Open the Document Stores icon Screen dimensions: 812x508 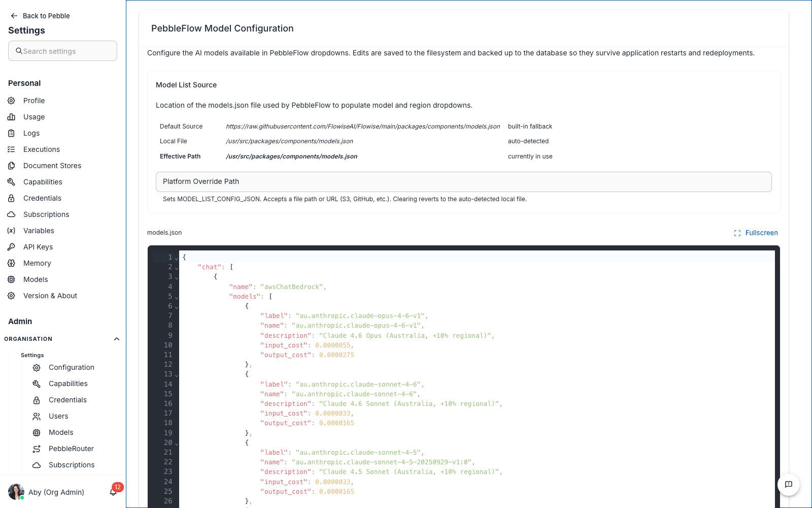(11, 166)
